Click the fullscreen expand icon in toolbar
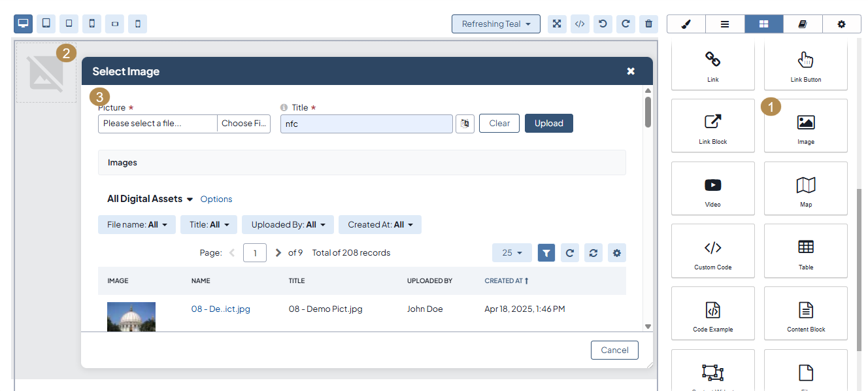Image resolution: width=868 pixels, height=391 pixels. (x=557, y=24)
